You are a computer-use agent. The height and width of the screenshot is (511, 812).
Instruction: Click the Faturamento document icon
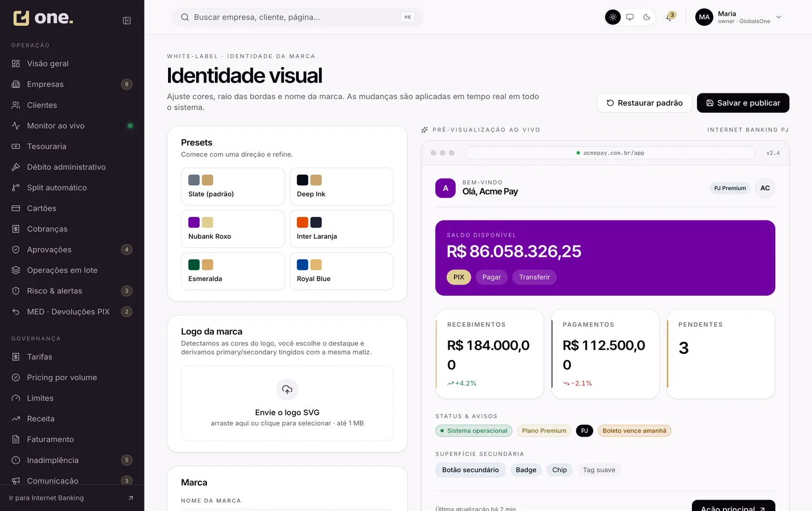16,439
